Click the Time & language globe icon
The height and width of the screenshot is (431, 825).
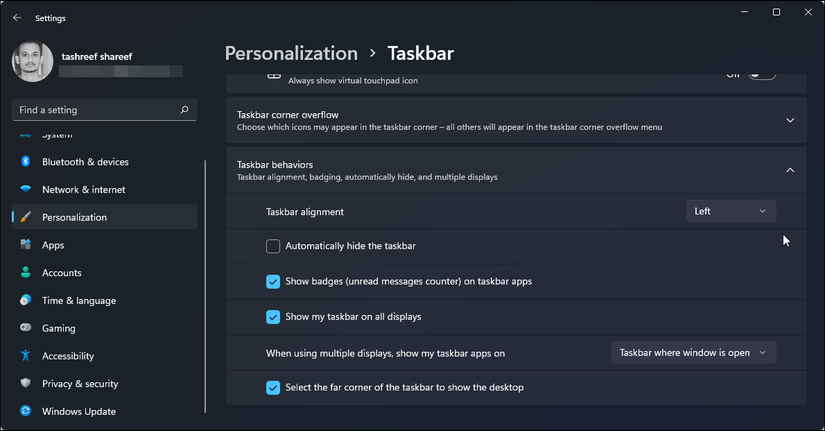click(25, 301)
